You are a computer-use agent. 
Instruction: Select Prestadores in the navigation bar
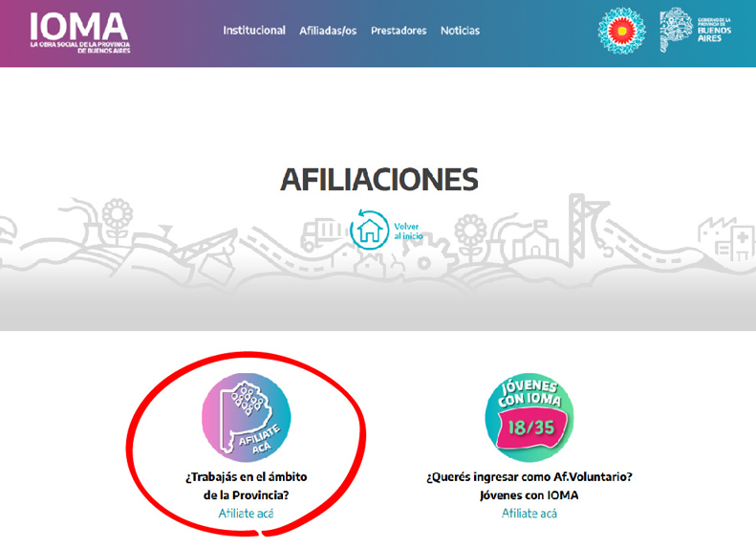pos(399,31)
